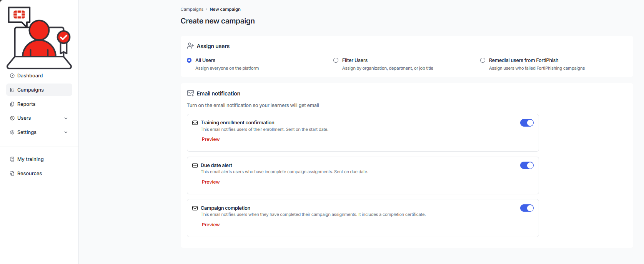
Task: Click the Assign users section title
Action: point(213,46)
